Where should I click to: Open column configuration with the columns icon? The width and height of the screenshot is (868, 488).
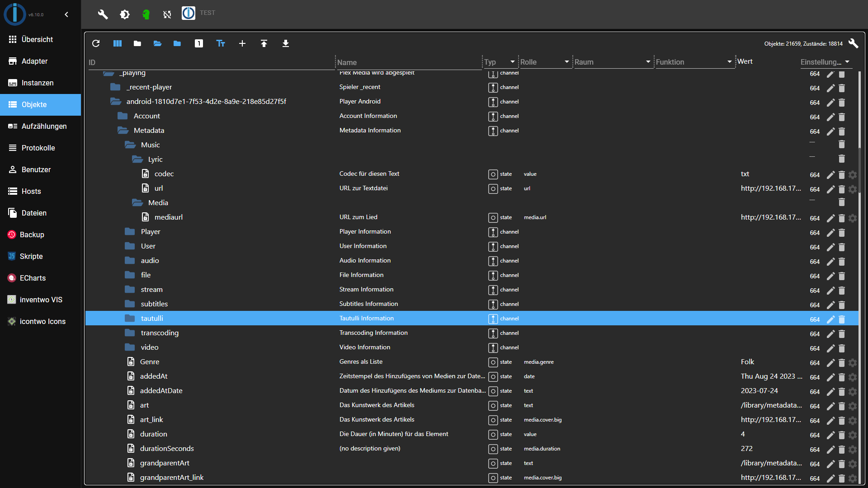(x=118, y=43)
